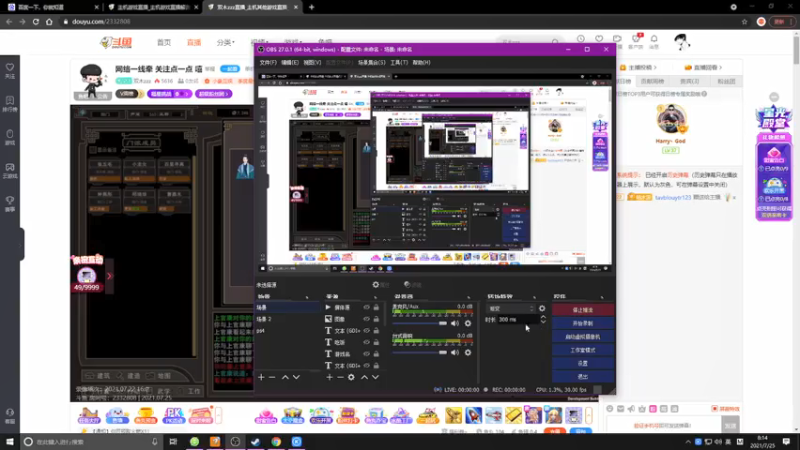
Task: Toggle lock on 图像 image source row
Action: point(376,319)
